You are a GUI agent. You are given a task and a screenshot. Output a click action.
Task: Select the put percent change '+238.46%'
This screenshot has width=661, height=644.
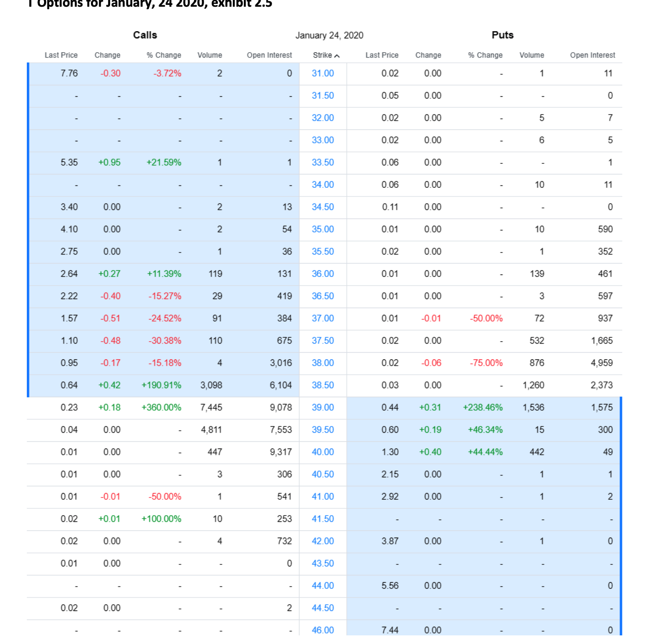coord(483,407)
